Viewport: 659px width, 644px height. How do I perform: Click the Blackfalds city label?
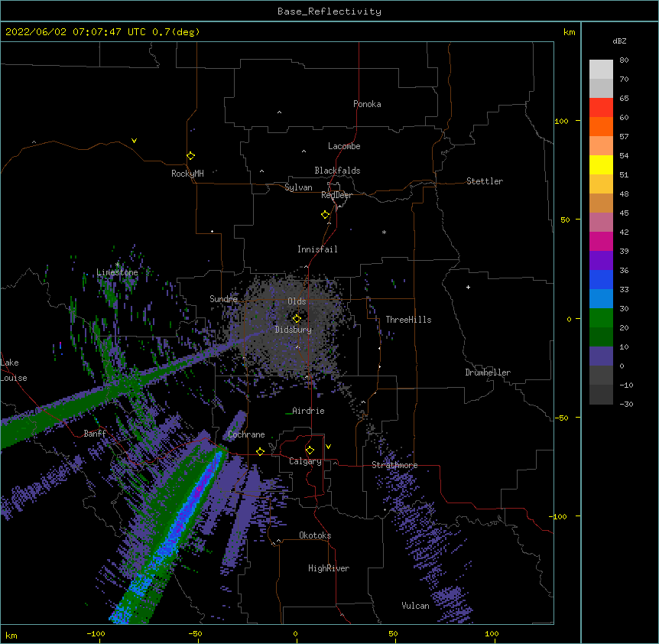(337, 171)
